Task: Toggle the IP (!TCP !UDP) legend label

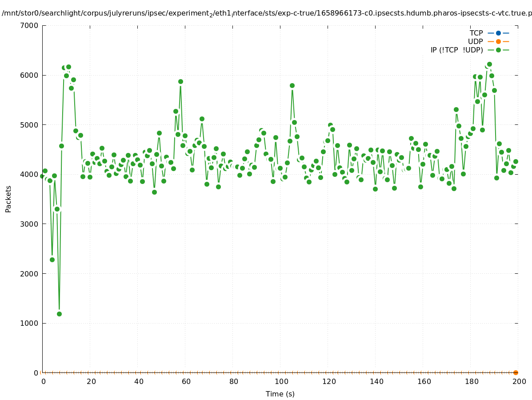Action: [x=456, y=50]
